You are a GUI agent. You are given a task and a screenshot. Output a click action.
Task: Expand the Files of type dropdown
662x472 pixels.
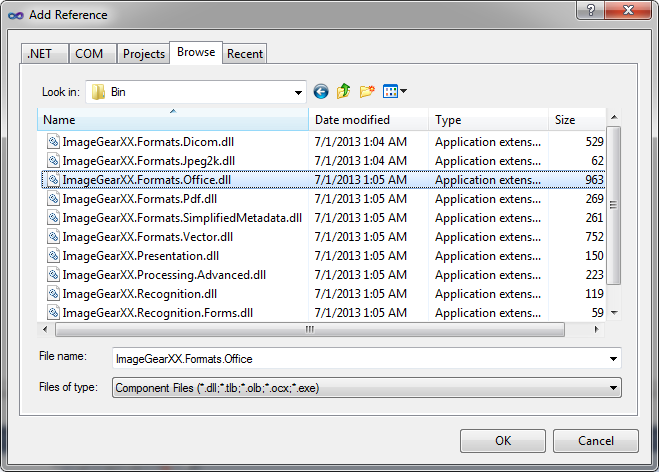click(x=613, y=388)
